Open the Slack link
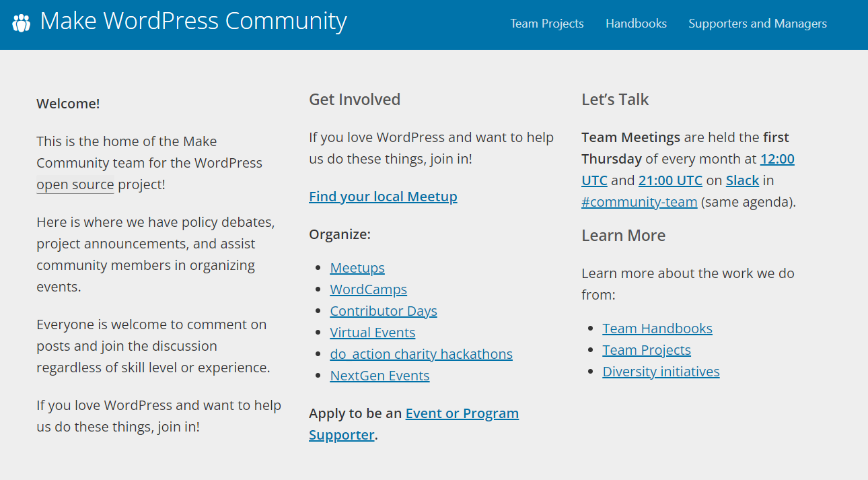The height and width of the screenshot is (480, 868). pos(742,180)
